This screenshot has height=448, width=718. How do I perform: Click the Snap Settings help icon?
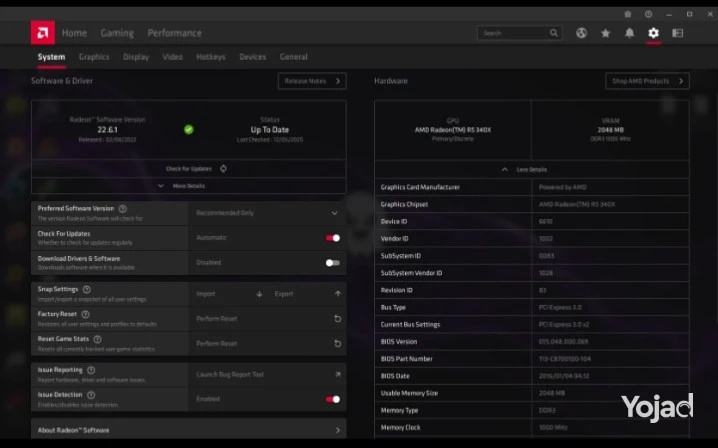[87, 290]
